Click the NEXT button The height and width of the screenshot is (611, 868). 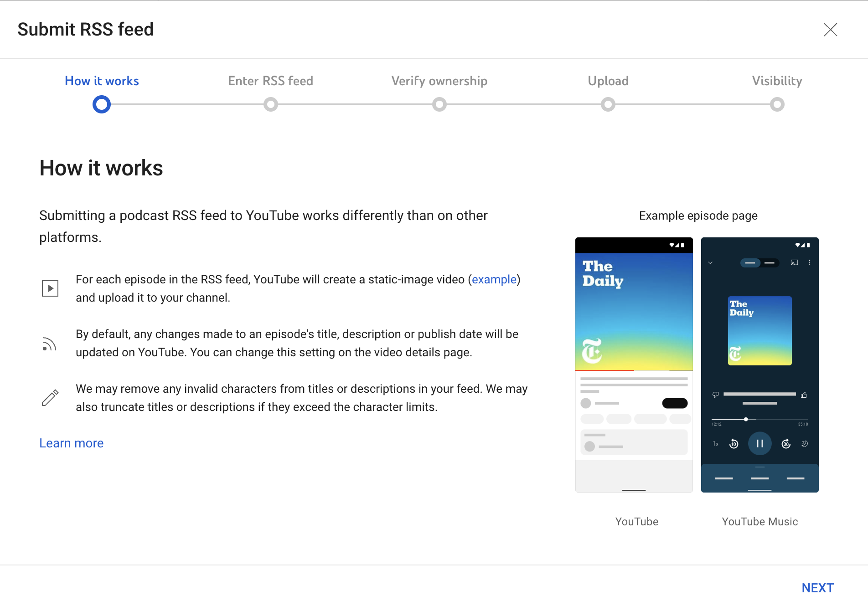[818, 588]
